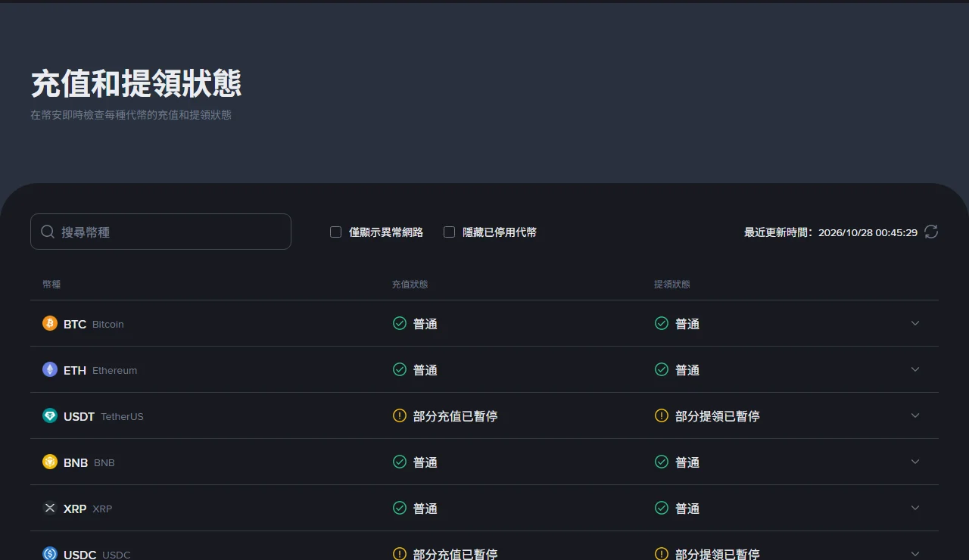Enable the 僅顯示異常網路 checkbox
Image resolution: width=969 pixels, height=560 pixels.
point(336,232)
